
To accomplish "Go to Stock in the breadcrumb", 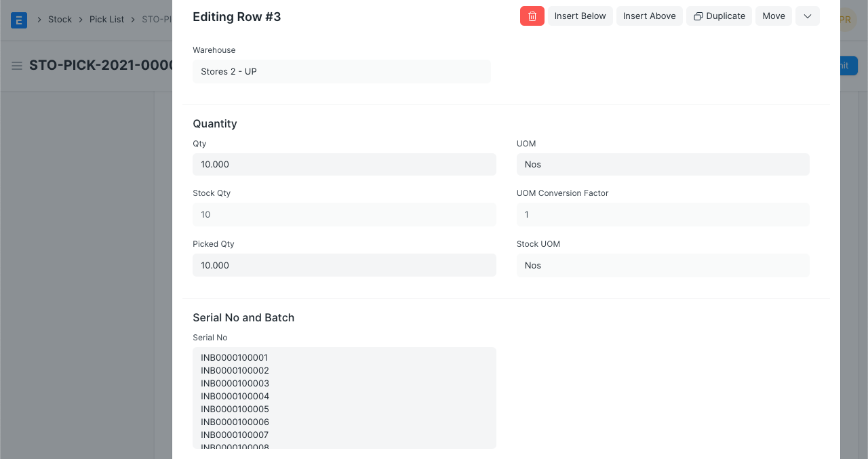I will [x=60, y=20].
